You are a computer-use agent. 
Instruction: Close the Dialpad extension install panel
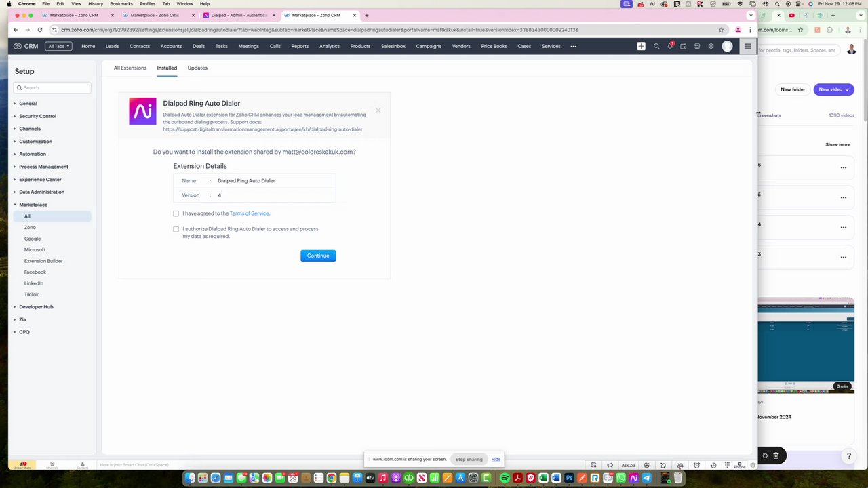[x=378, y=110]
